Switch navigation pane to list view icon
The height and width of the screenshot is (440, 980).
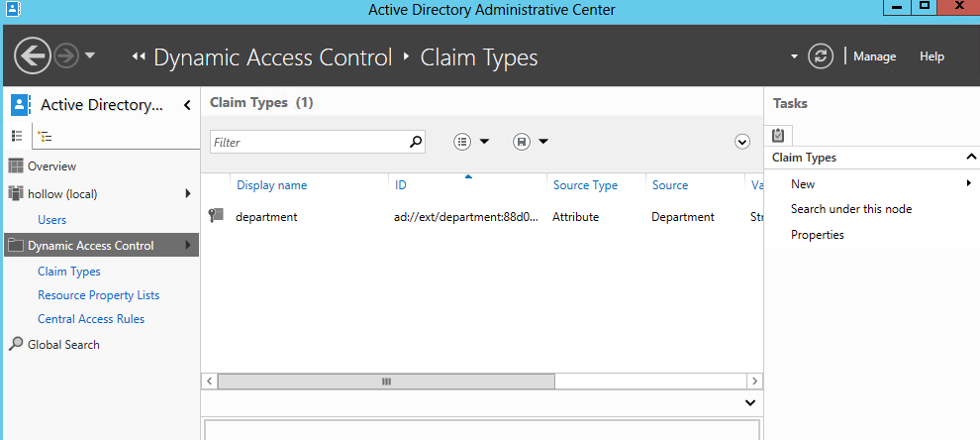pos(17,136)
